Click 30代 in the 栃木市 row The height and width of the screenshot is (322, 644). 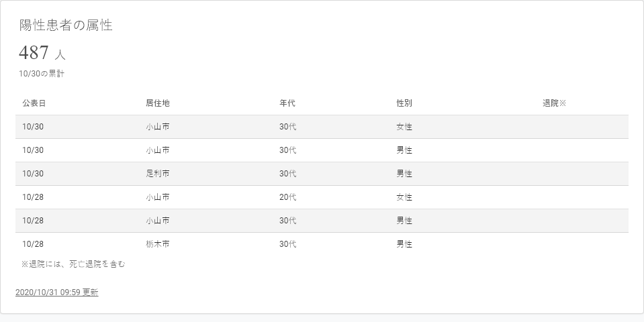[x=287, y=244]
